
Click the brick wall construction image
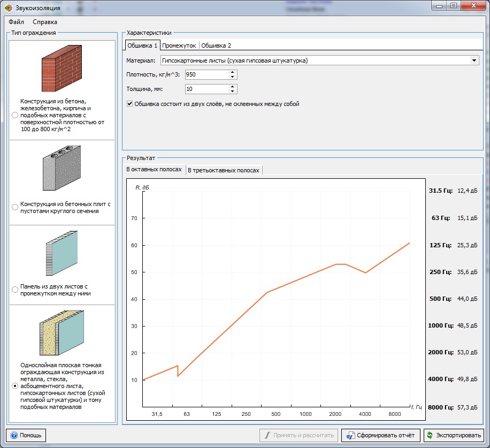pyautogui.click(x=62, y=69)
